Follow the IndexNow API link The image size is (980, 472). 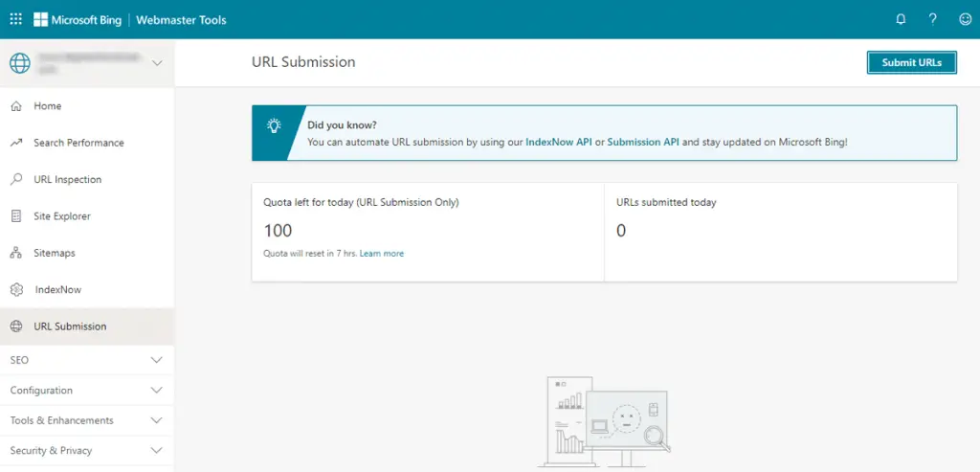tap(559, 142)
